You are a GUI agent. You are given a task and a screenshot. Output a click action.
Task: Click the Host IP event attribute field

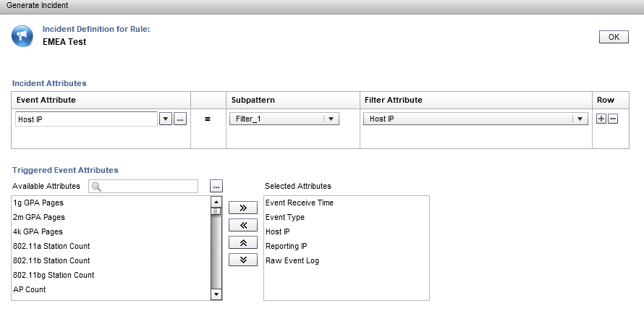click(x=86, y=119)
